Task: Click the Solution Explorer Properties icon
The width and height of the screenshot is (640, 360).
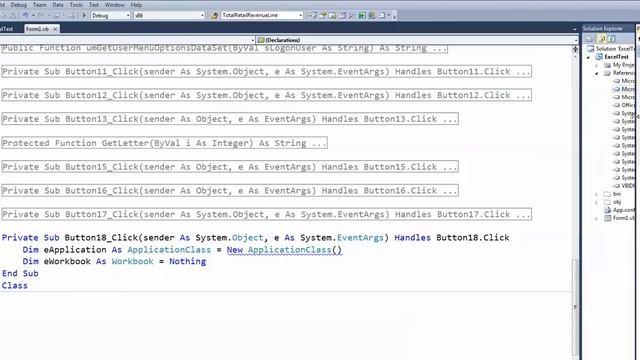Action: (589, 39)
